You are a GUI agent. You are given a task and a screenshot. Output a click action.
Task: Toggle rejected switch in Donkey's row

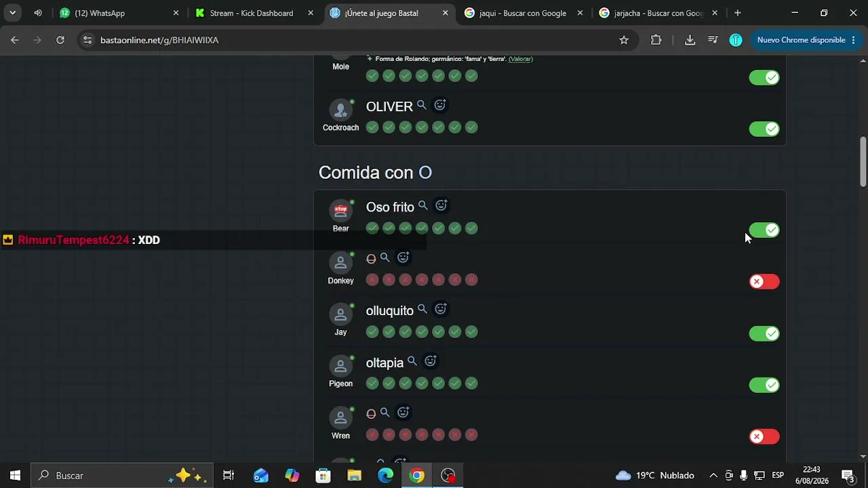[x=764, y=281]
